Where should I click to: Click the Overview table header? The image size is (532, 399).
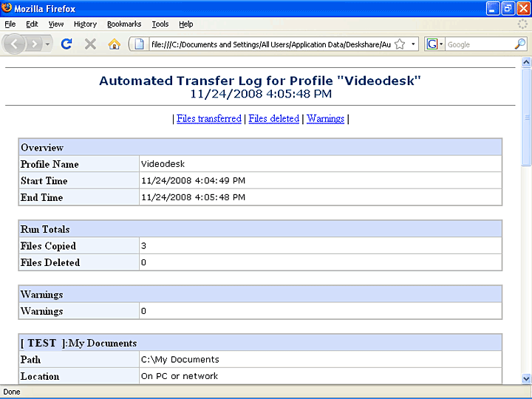click(260, 147)
